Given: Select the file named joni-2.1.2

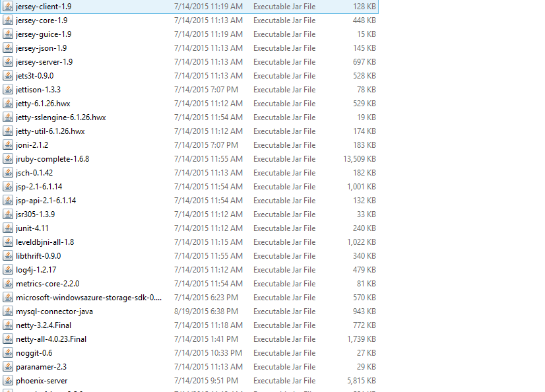Looking at the screenshot, I should (32, 145).
